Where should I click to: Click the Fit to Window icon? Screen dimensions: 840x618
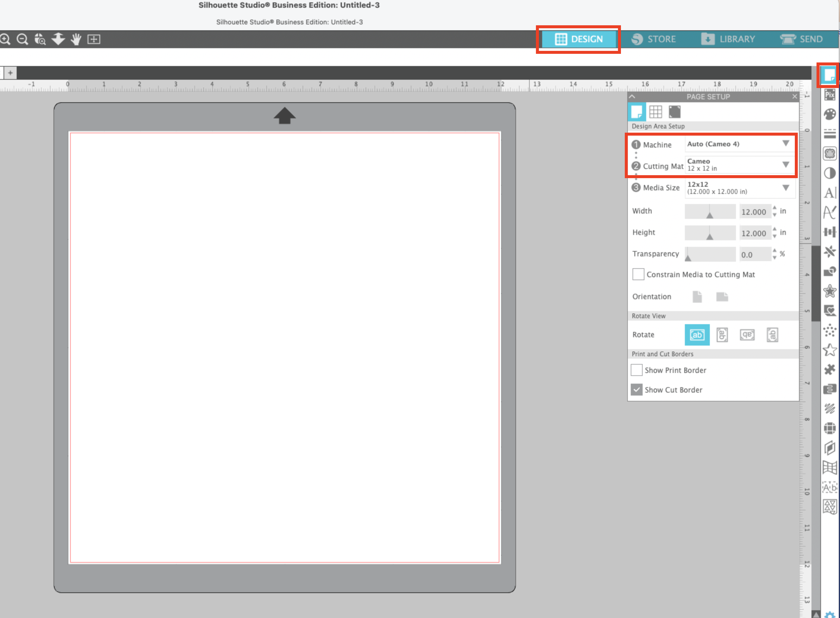click(x=94, y=39)
